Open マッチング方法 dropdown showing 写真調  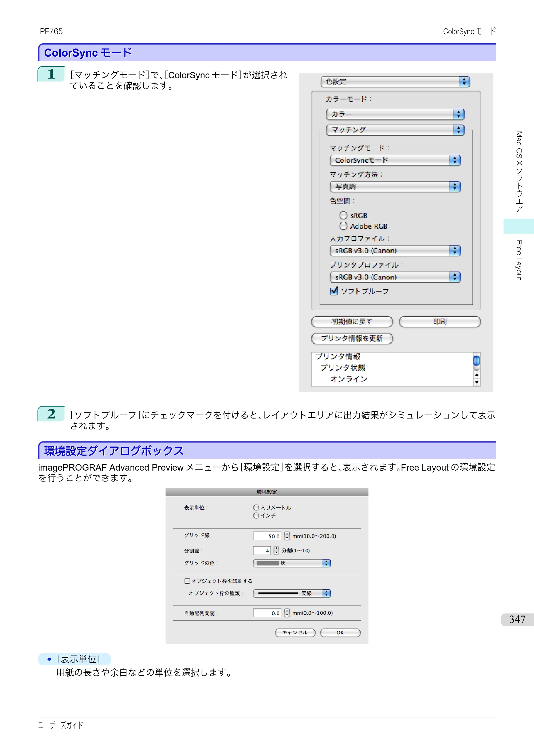point(395,187)
